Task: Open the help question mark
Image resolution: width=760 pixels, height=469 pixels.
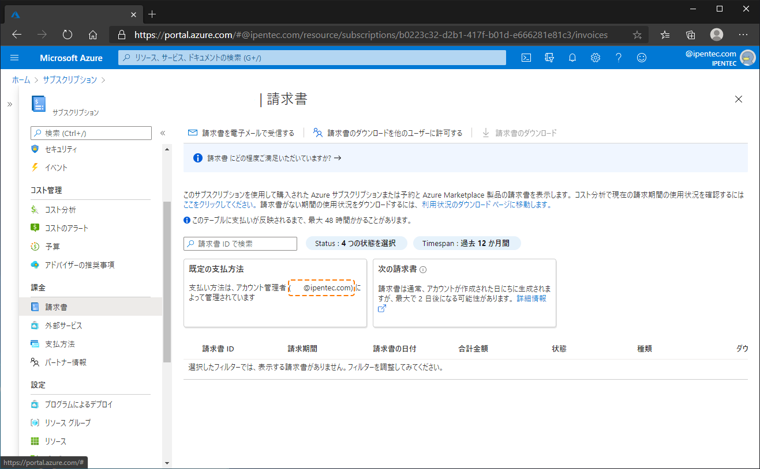Action: (618, 58)
